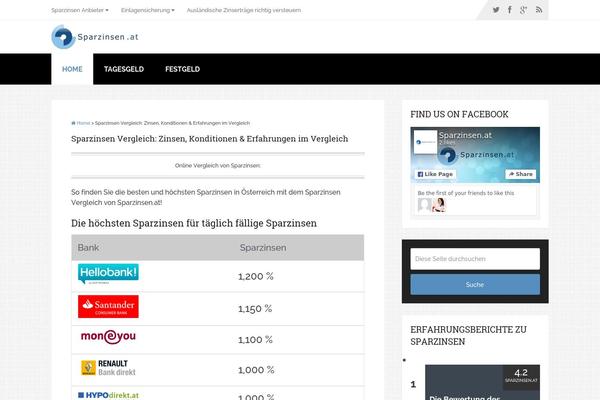
Task: Expand the Sparzinsen Anbieter dropdown menu
Action: (x=80, y=10)
